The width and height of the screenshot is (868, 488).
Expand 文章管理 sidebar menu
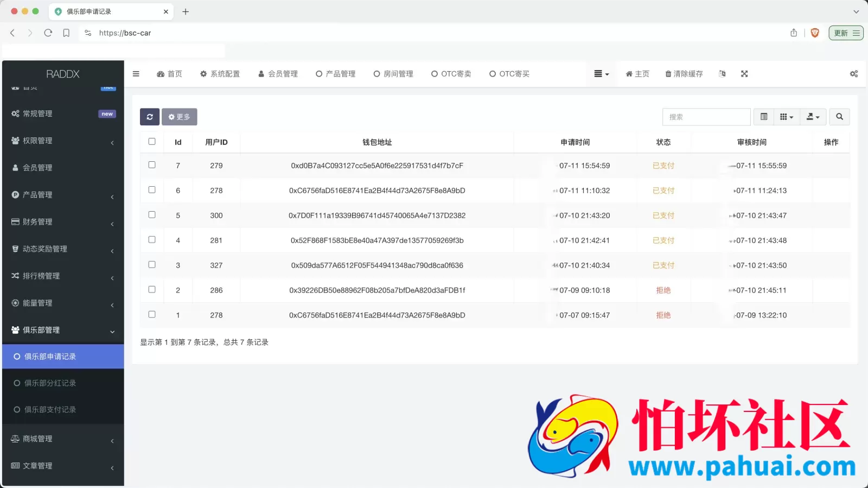(x=63, y=466)
